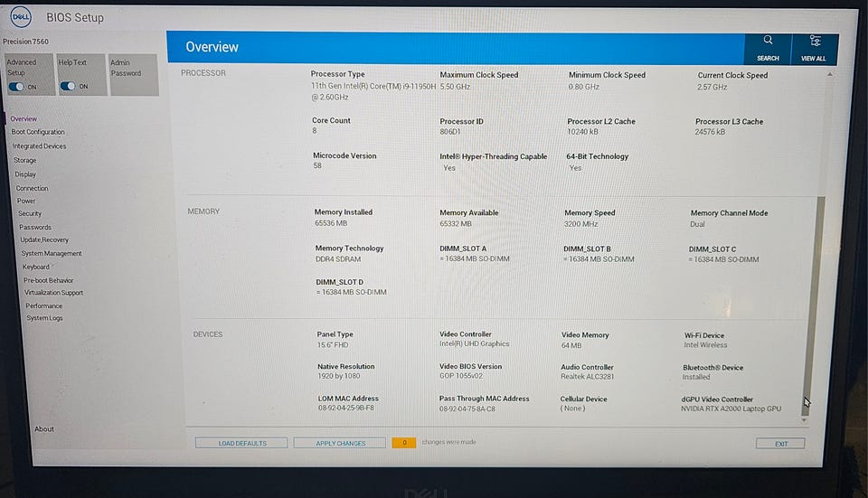Click the Memory Available 65332 MB value
This screenshot has height=498, width=868.
pos(456,223)
